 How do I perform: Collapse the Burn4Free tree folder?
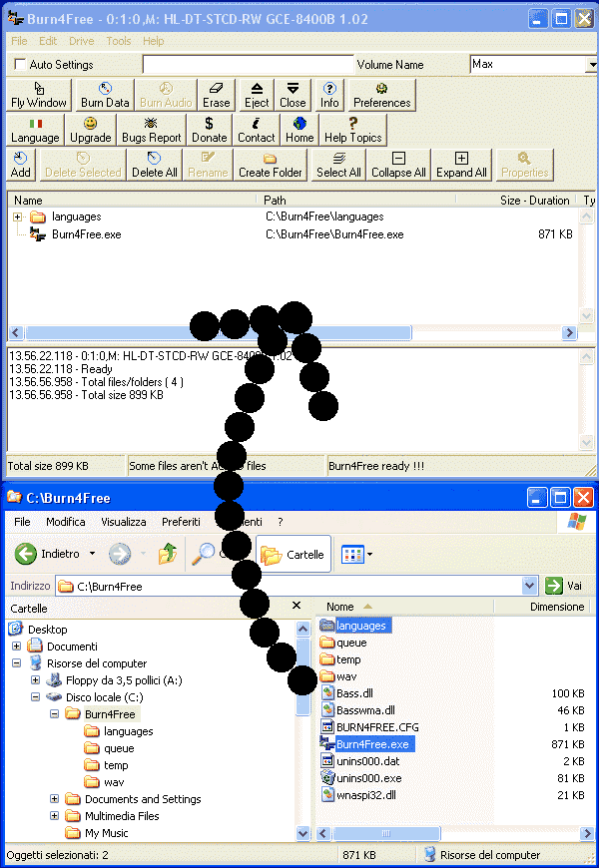[54, 714]
